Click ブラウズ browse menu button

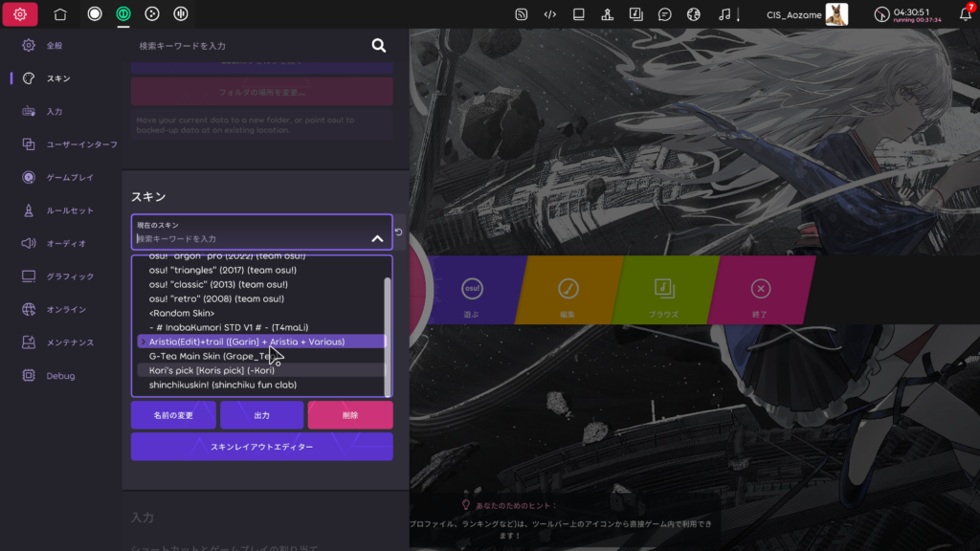(x=664, y=291)
